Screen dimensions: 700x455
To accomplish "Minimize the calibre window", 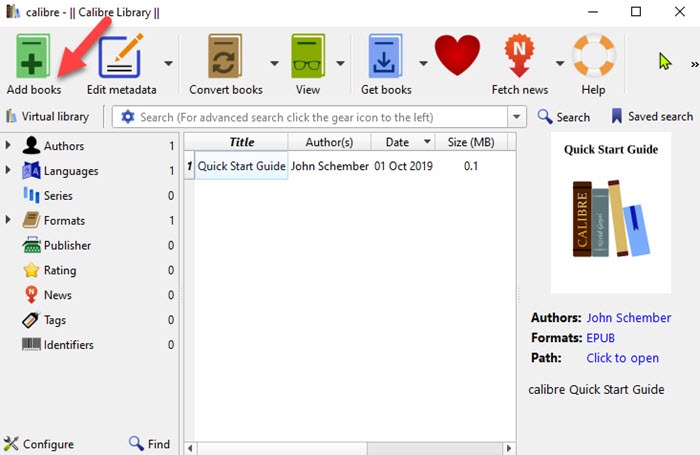I will pos(593,12).
